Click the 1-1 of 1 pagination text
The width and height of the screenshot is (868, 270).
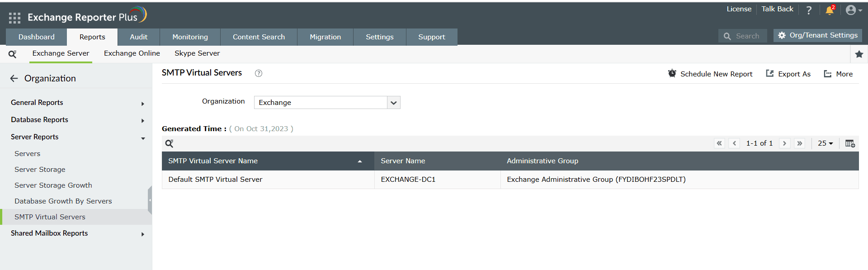tap(759, 143)
